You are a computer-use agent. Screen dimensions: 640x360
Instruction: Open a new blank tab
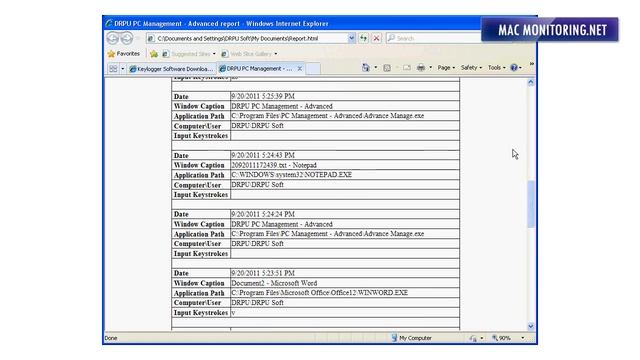313,69
